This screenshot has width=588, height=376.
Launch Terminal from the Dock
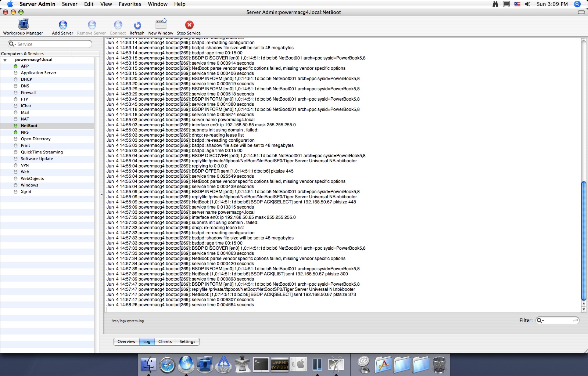pos(261,364)
